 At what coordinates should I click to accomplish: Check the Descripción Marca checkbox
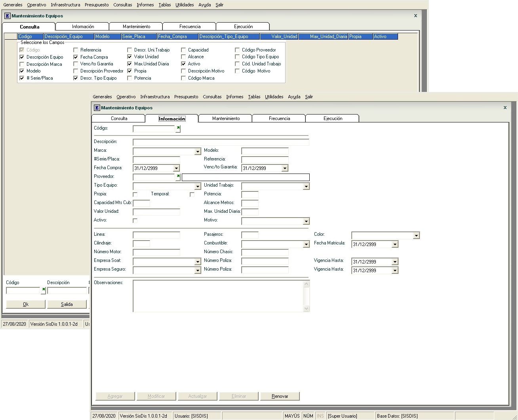click(22, 64)
